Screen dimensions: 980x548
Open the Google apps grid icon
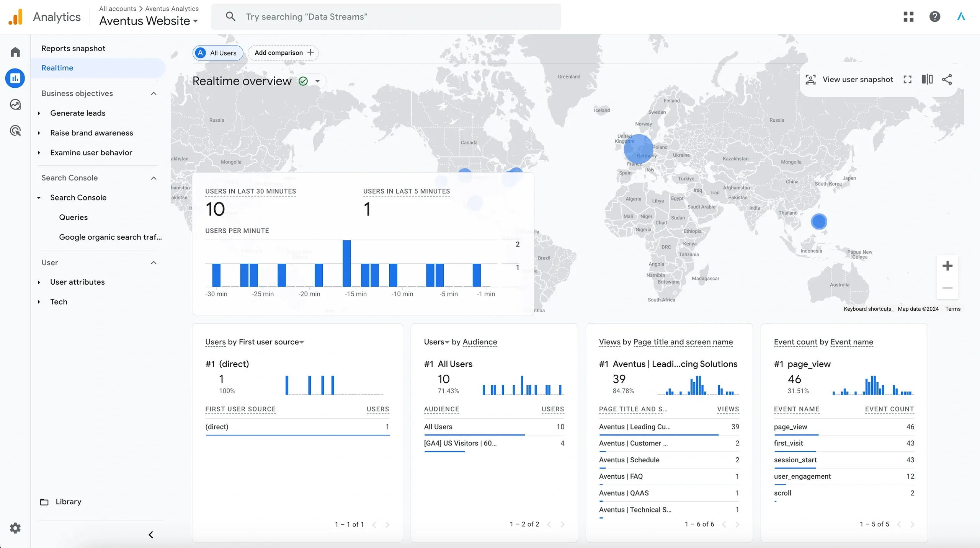click(x=908, y=16)
